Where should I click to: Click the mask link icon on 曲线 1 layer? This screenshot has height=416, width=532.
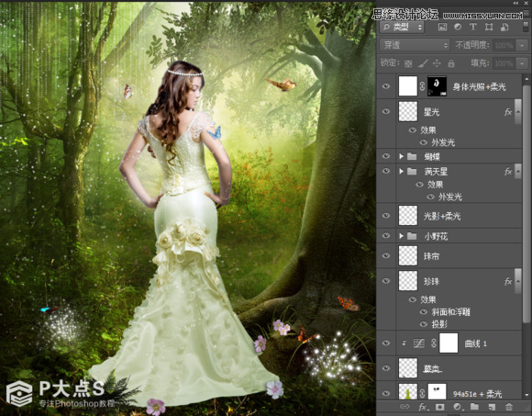pyautogui.click(x=433, y=343)
